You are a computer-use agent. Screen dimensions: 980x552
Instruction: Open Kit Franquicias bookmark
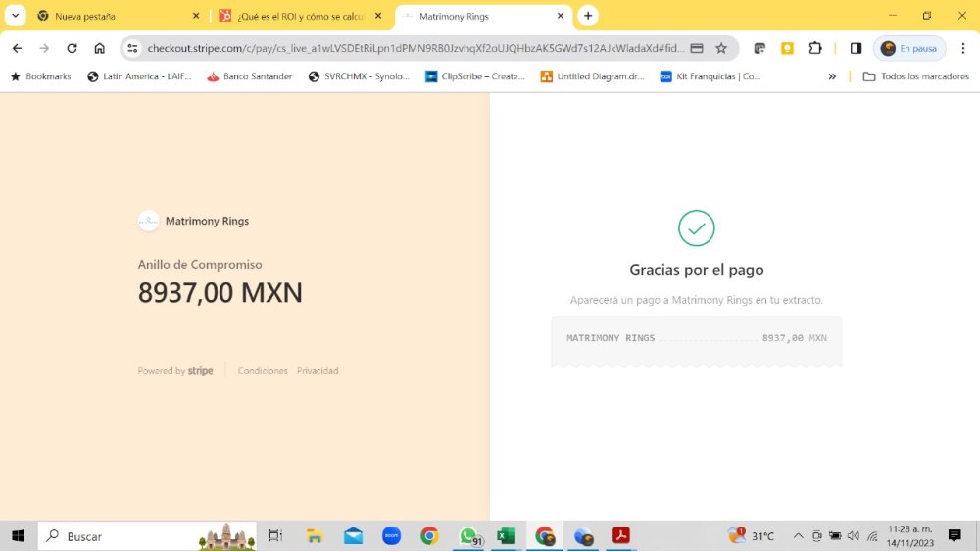(x=710, y=76)
